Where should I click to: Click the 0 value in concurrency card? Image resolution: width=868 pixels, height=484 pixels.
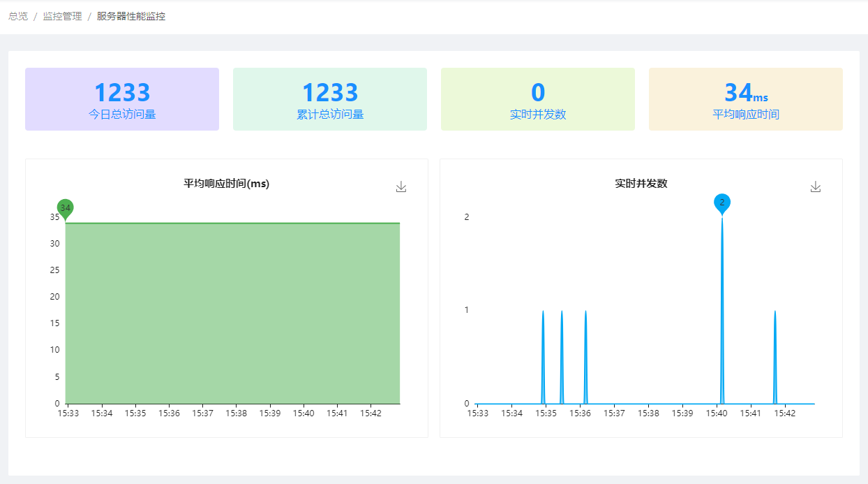coord(538,92)
